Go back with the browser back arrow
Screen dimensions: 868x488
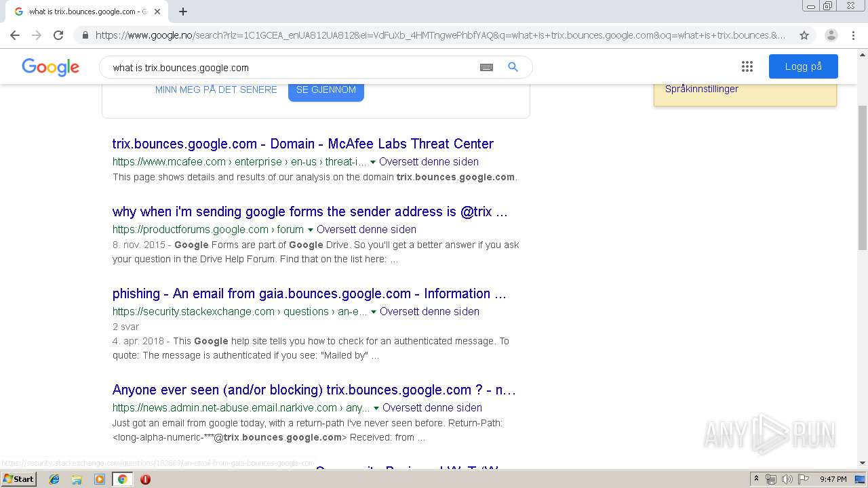tap(15, 35)
